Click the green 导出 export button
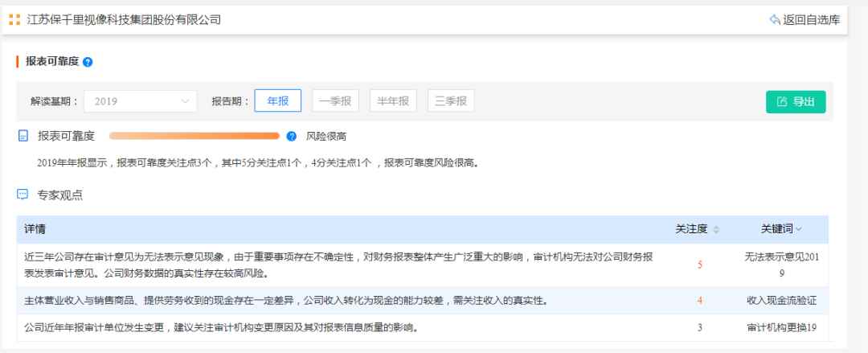Screen dimensions: 868x353 coord(796,102)
